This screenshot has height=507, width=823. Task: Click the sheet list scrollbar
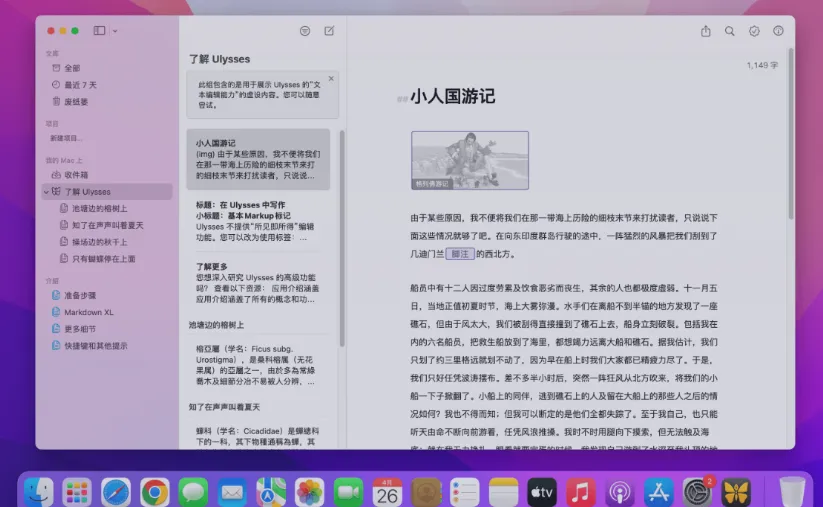[x=342, y=239]
